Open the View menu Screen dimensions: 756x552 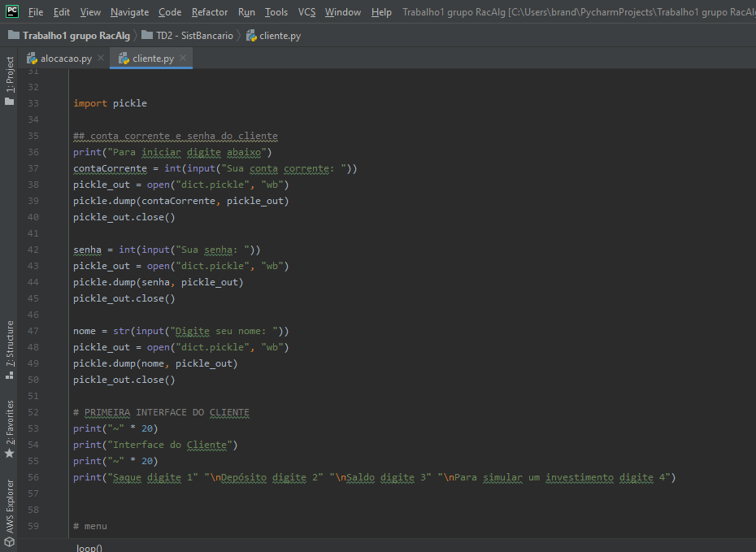pos(90,12)
